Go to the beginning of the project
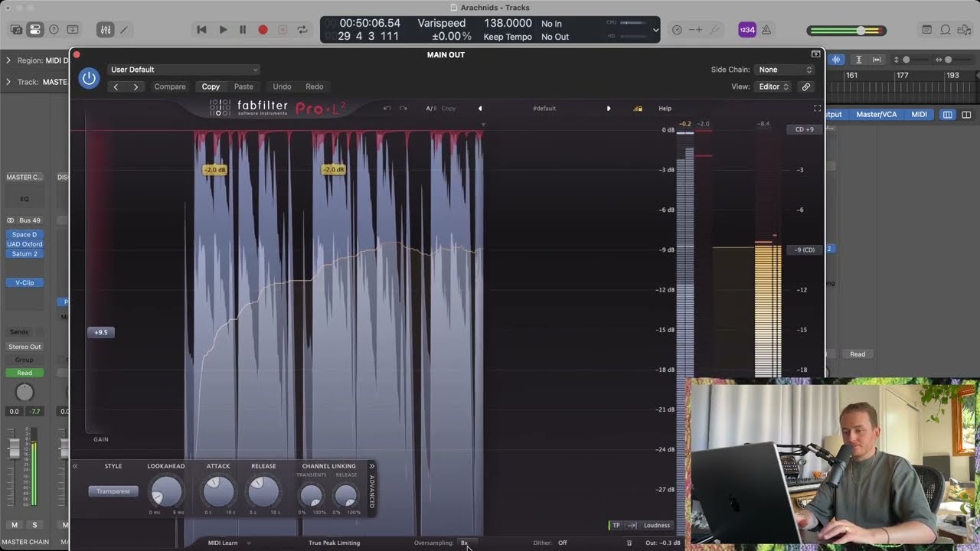The image size is (980, 551). click(x=201, y=30)
